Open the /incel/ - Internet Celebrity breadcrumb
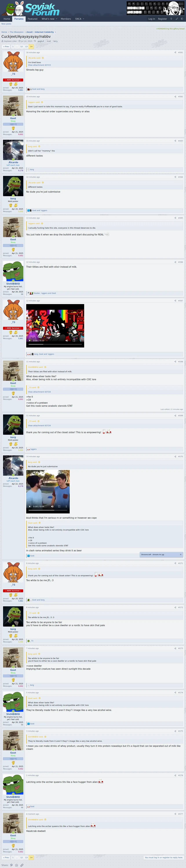Viewport: 186px width, 868px height. pos(40,32)
